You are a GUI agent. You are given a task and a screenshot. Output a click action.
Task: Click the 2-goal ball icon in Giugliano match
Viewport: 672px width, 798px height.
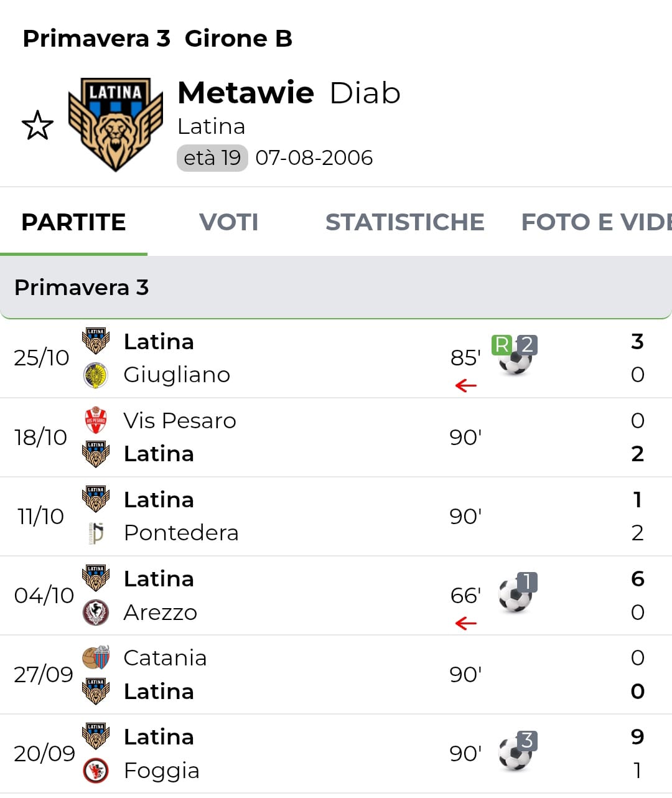click(516, 357)
